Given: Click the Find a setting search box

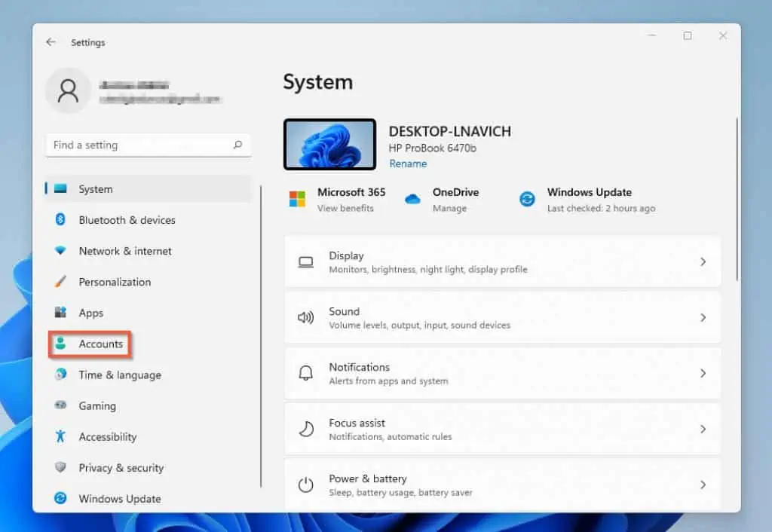Looking at the screenshot, I should [139, 145].
